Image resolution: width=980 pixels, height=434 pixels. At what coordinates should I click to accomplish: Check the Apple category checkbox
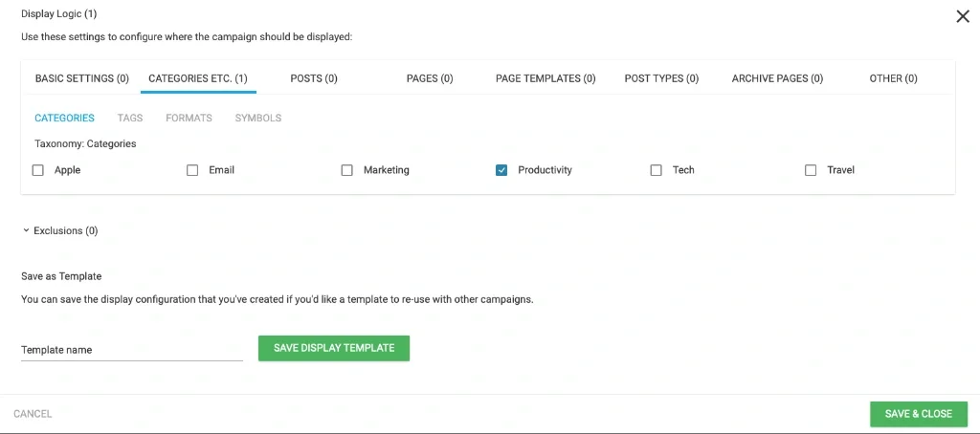coord(38,170)
